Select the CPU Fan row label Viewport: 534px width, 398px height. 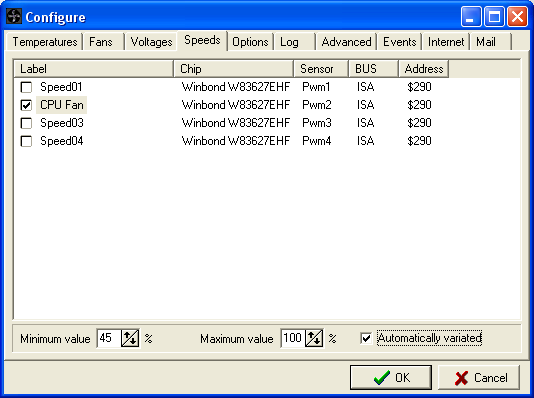pos(62,105)
